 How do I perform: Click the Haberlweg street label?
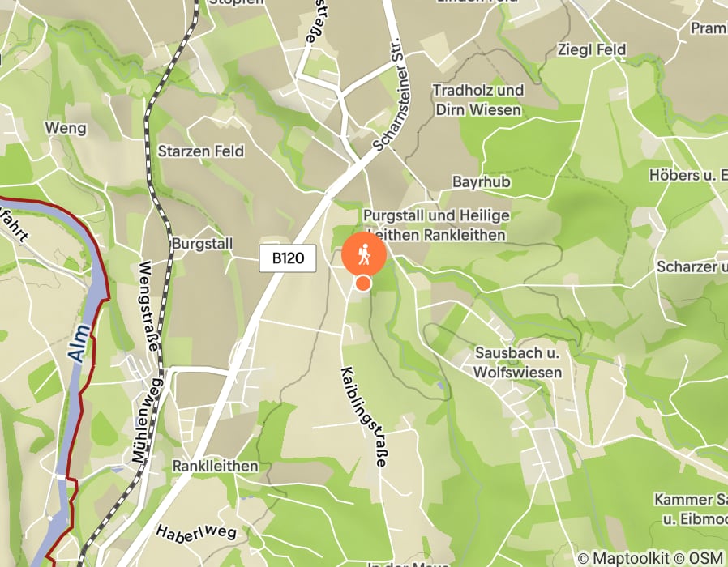(x=196, y=534)
